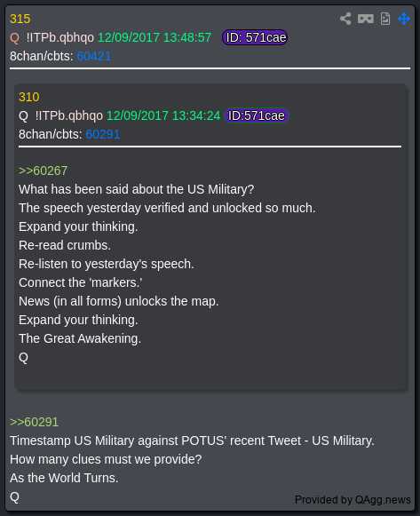Follow the >>60291 reply reference
The image size is (420, 516).
(x=35, y=422)
